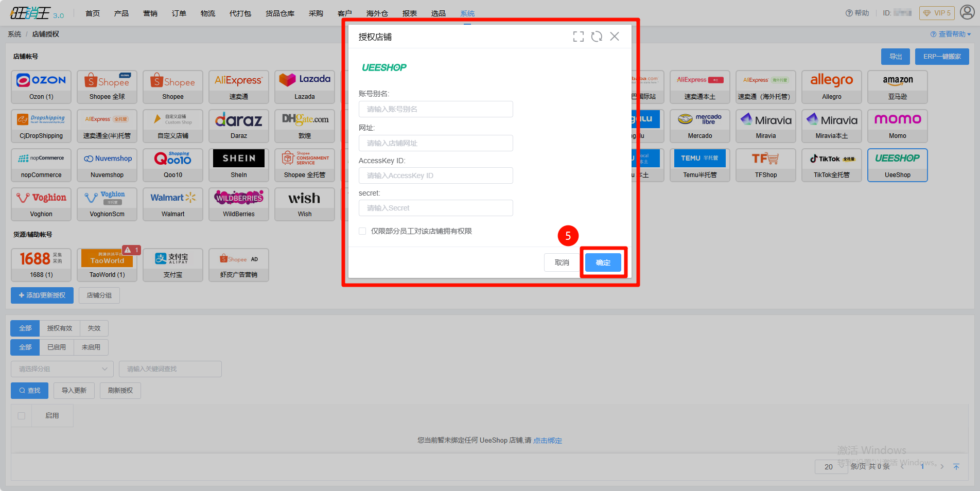Select the Wish platform tile
This screenshot has width=980, height=491.
tap(305, 204)
